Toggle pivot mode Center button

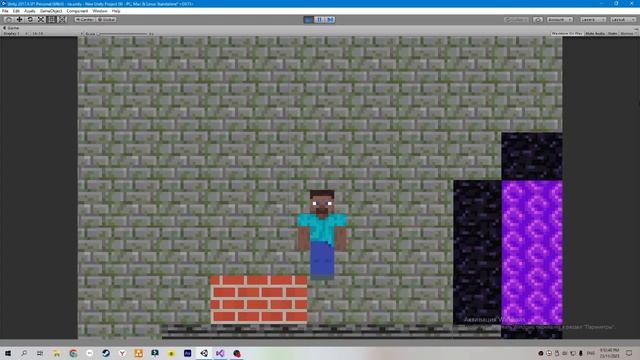coord(85,20)
